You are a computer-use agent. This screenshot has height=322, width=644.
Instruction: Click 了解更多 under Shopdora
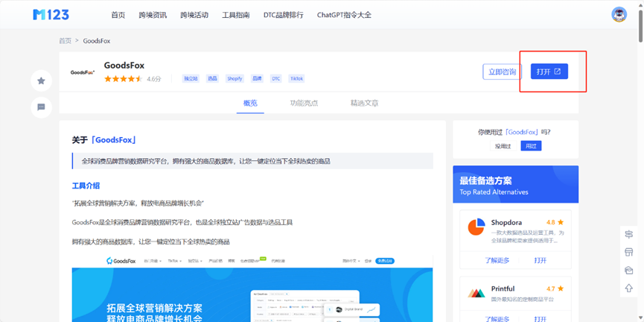[497, 260]
